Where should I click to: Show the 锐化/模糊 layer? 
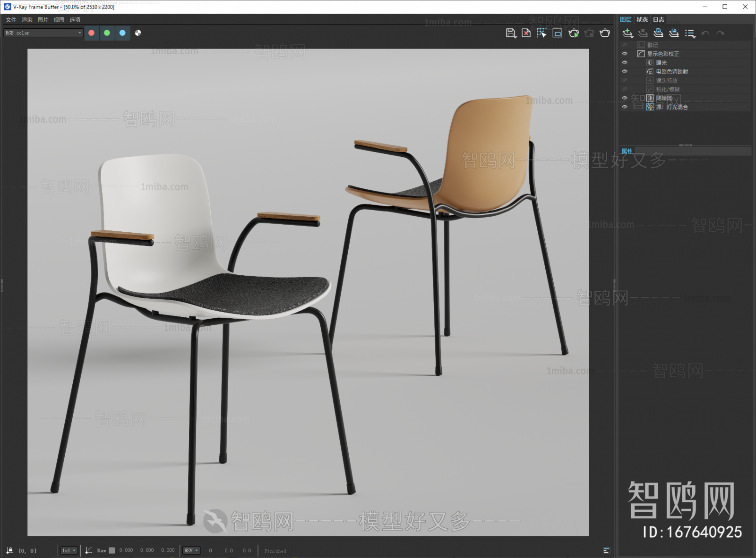click(x=625, y=89)
